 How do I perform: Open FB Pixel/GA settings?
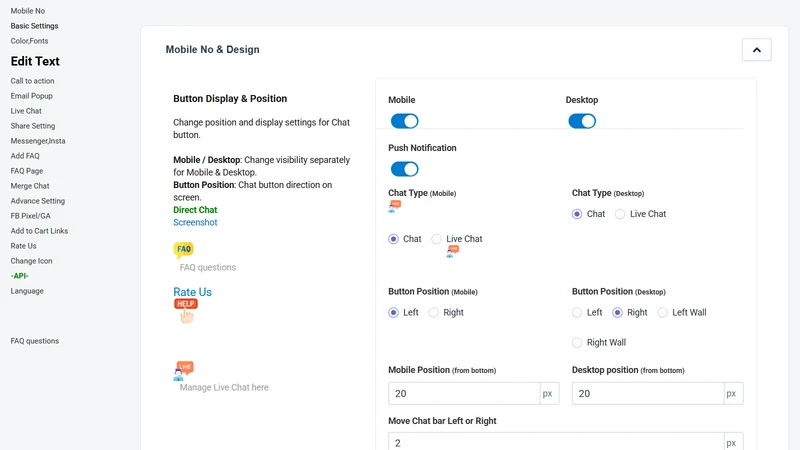click(31, 216)
